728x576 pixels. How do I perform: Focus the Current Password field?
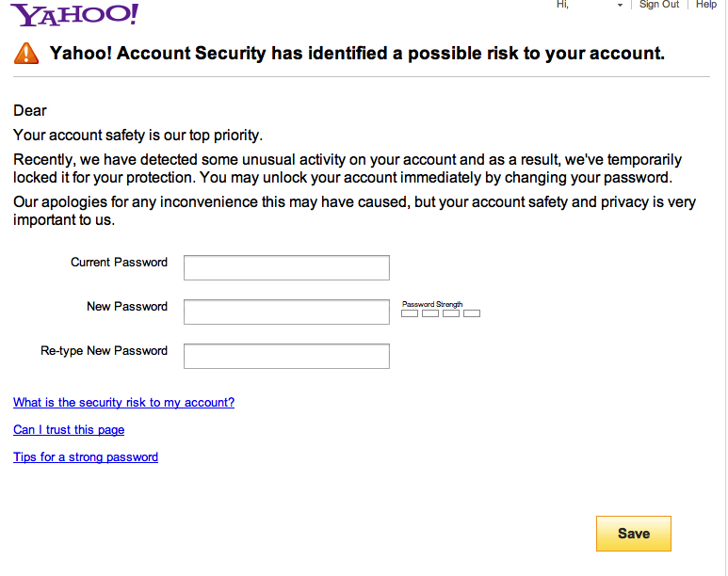click(286, 267)
